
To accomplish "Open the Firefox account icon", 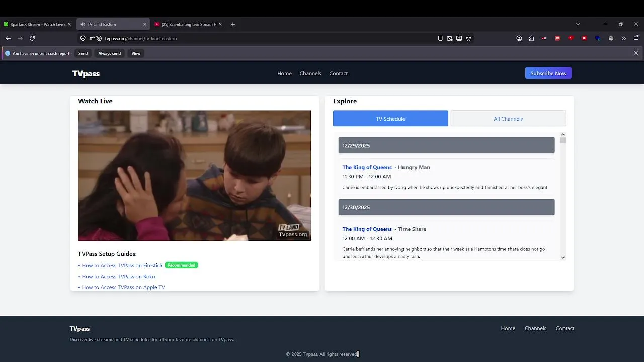I will click(519, 38).
